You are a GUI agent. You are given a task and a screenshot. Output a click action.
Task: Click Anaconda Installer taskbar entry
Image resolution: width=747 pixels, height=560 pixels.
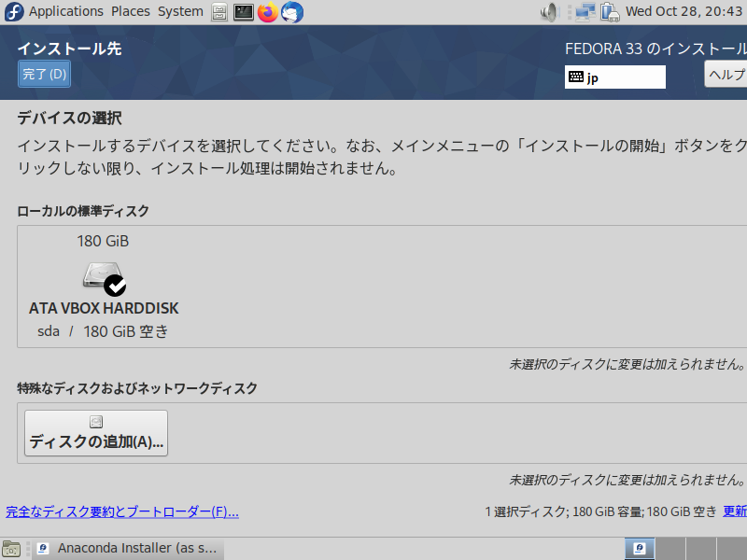(129, 549)
